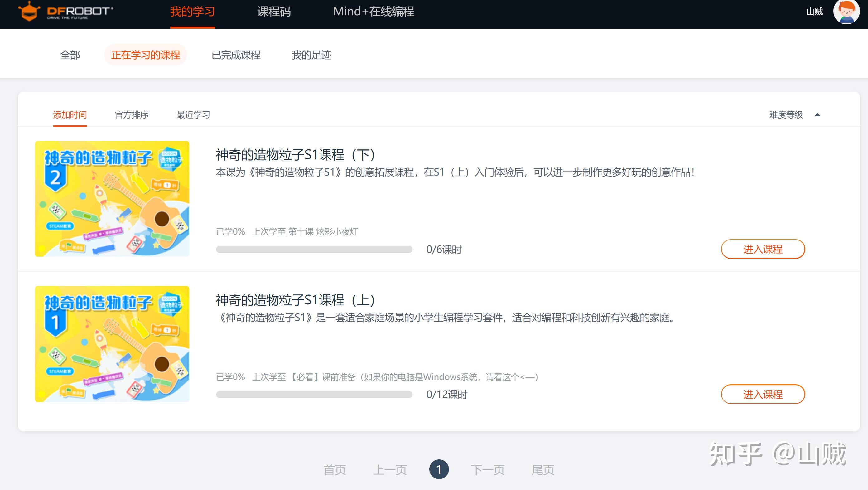This screenshot has height=490, width=868.
Task: Click the DFRobot logo icon
Action: coord(29,12)
